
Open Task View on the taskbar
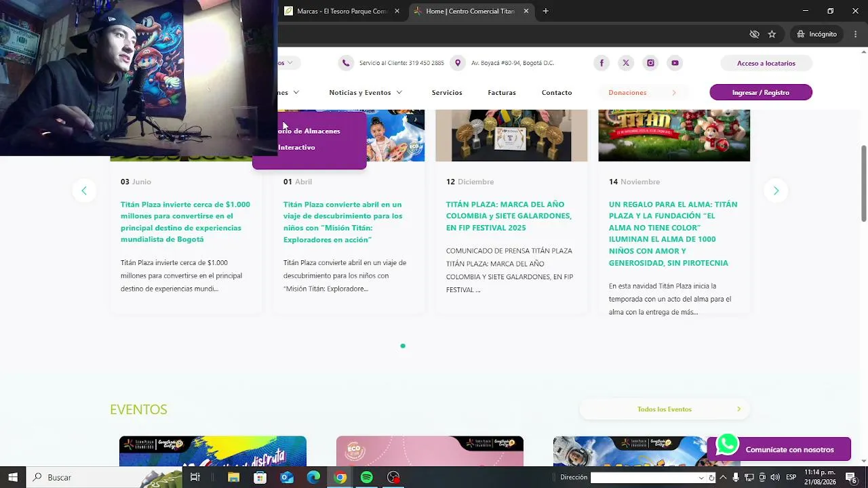(x=195, y=477)
